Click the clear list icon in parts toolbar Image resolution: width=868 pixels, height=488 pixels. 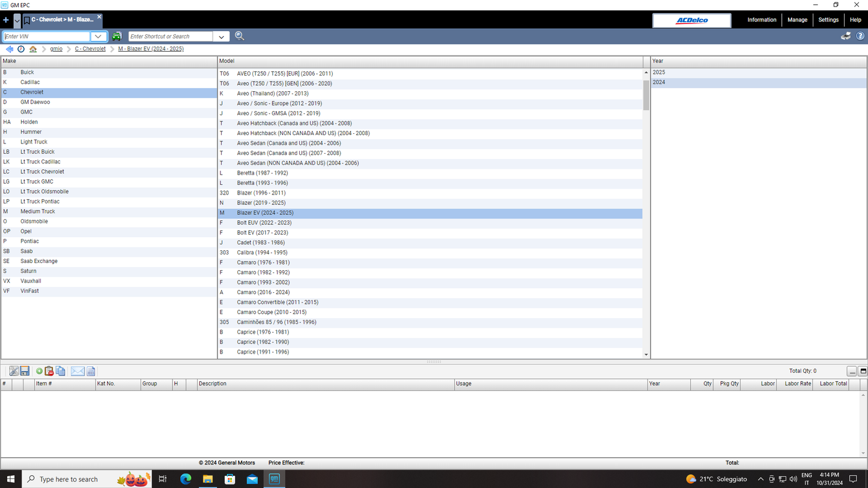(x=14, y=372)
